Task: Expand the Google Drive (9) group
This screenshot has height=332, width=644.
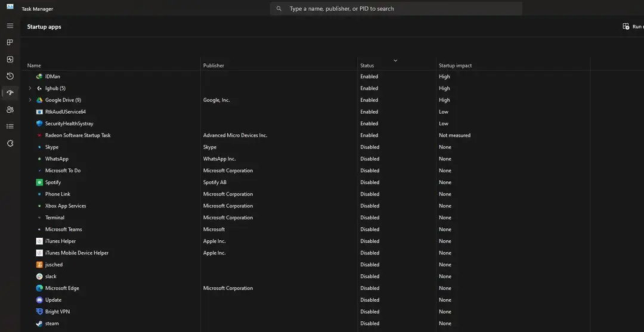Action: [30, 100]
